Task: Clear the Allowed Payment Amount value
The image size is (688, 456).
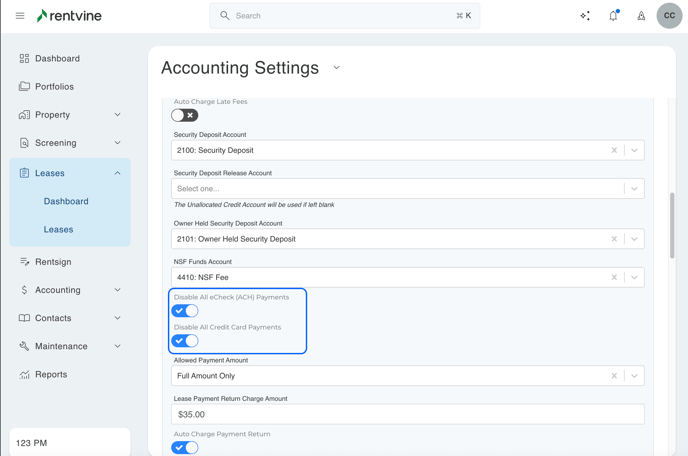Action: click(x=614, y=376)
